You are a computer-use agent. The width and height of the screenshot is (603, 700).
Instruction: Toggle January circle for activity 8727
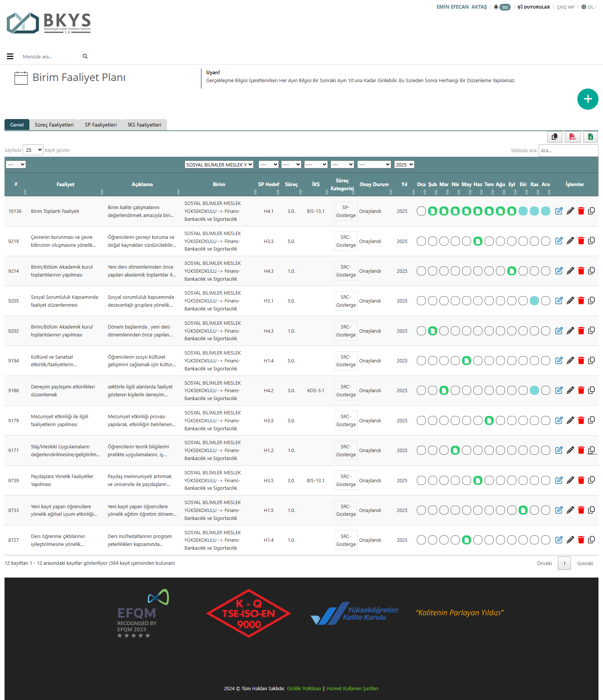[x=421, y=540]
